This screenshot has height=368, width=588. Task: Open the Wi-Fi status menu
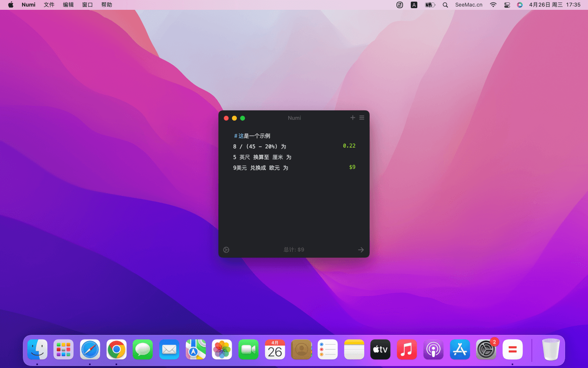(493, 5)
